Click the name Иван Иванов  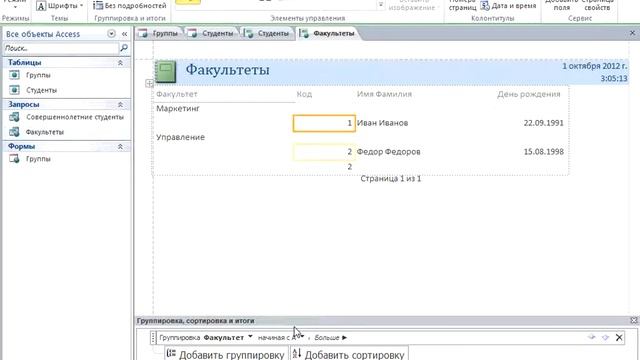point(382,123)
